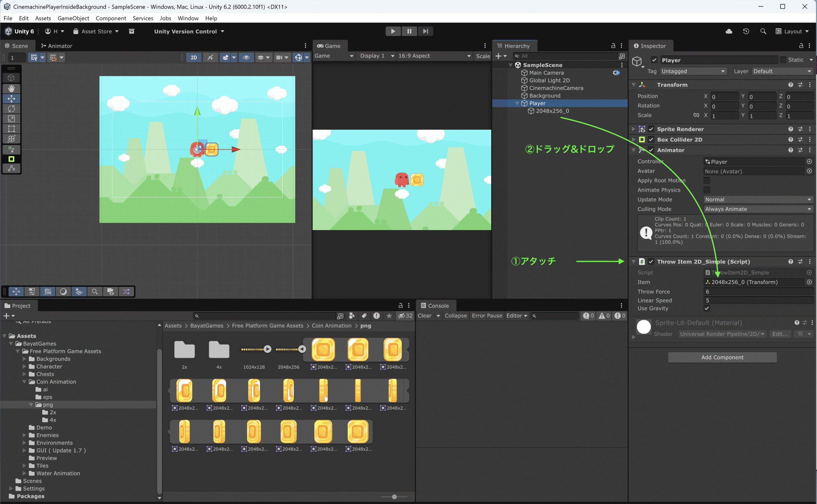The image size is (817, 504).
Task: Switch to the Animator tab
Action: 57,46
